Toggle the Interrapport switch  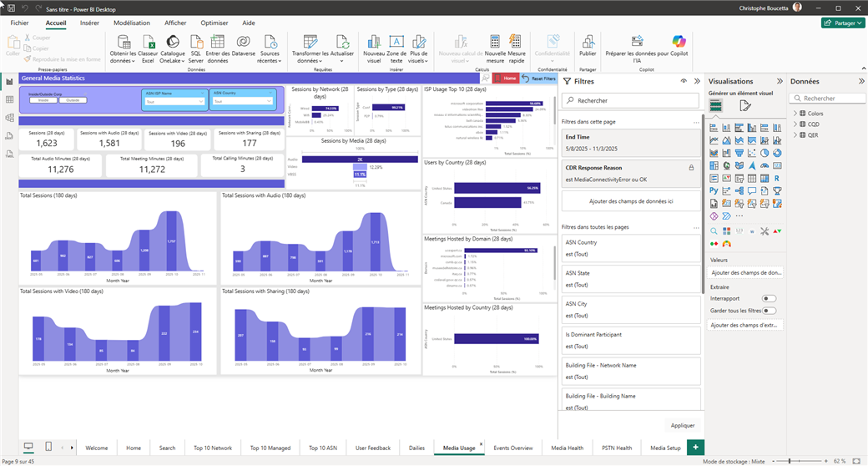(769, 298)
